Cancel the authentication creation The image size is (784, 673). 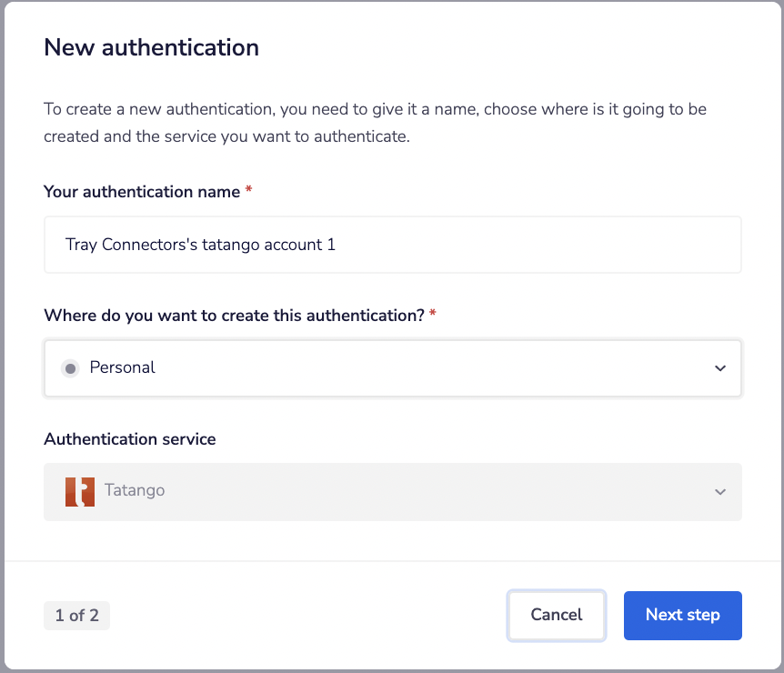(x=556, y=615)
